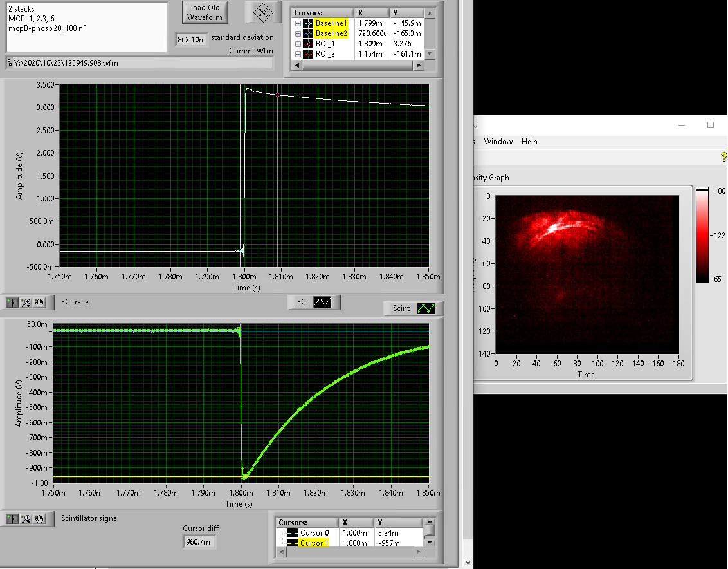Select pan hand tool for FC trace
Image resolution: width=728 pixels, height=569 pixels.
(x=39, y=302)
